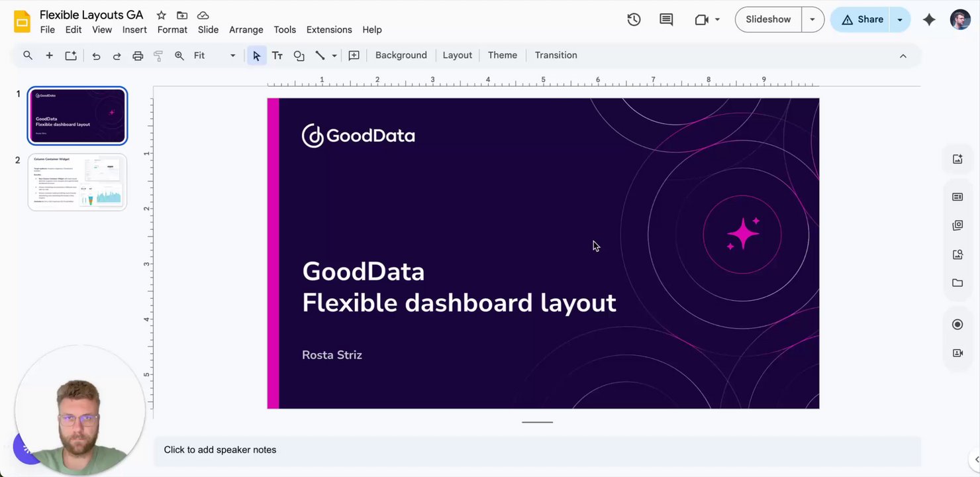
Task: Click the Move to folder icon
Action: click(x=182, y=15)
